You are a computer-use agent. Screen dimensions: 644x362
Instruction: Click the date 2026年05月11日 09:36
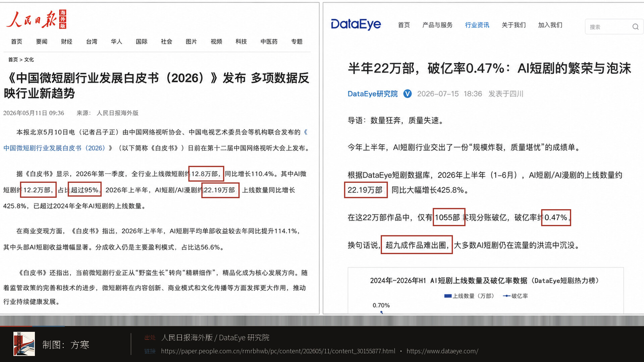pyautogui.click(x=34, y=113)
